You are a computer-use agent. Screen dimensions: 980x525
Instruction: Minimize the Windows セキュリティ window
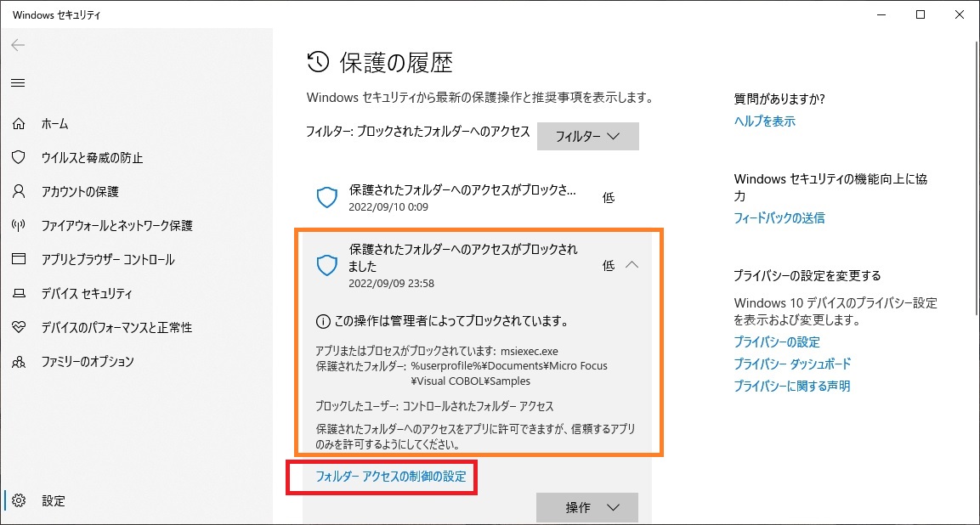pyautogui.click(x=881, y=15)
